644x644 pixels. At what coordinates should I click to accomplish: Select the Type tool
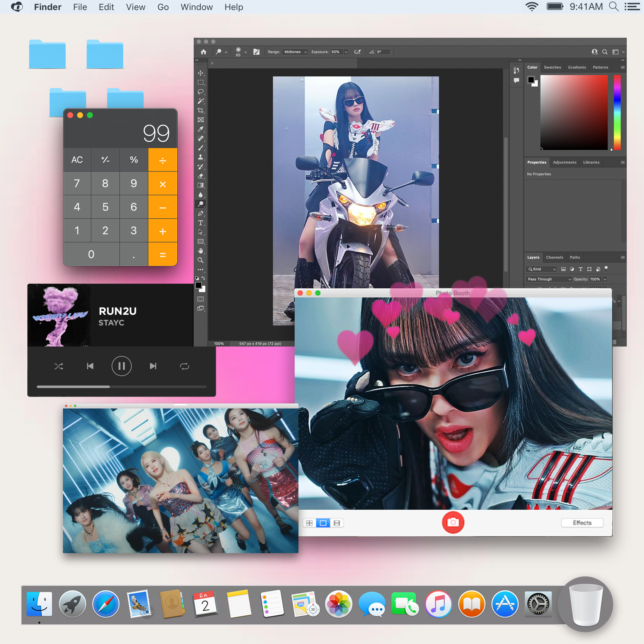200,223
